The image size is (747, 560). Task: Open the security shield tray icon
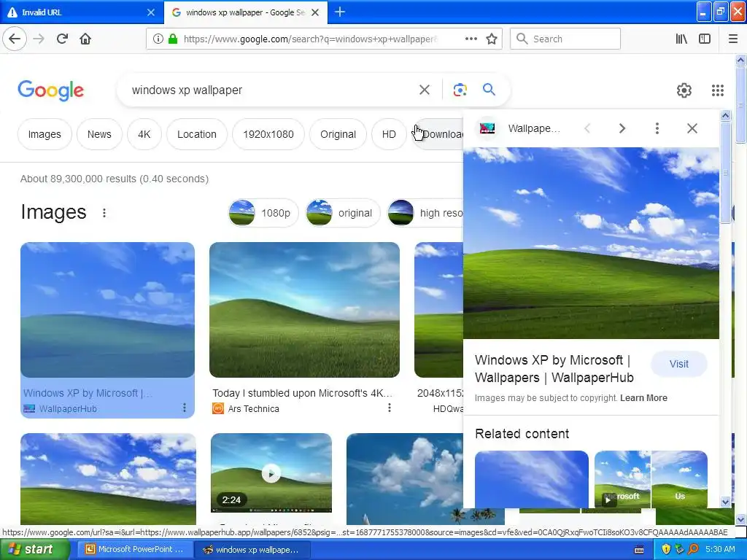tap(666, 549)
